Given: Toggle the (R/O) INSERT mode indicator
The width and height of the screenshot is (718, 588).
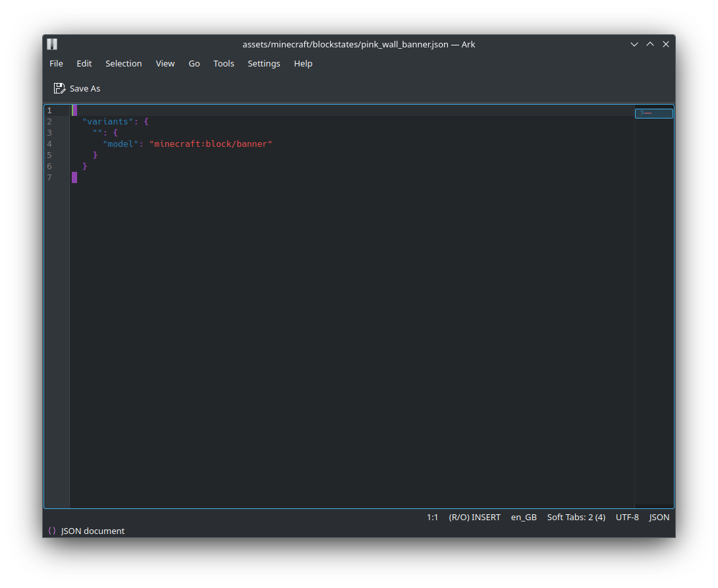Looking at the screenshot, I should tap(474, 517).
